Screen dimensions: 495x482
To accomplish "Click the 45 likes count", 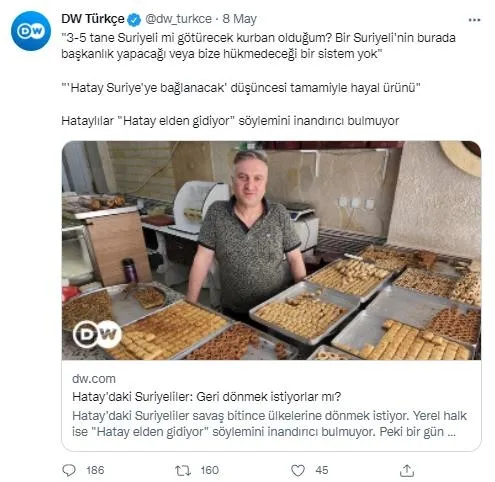I will point(322,470).
